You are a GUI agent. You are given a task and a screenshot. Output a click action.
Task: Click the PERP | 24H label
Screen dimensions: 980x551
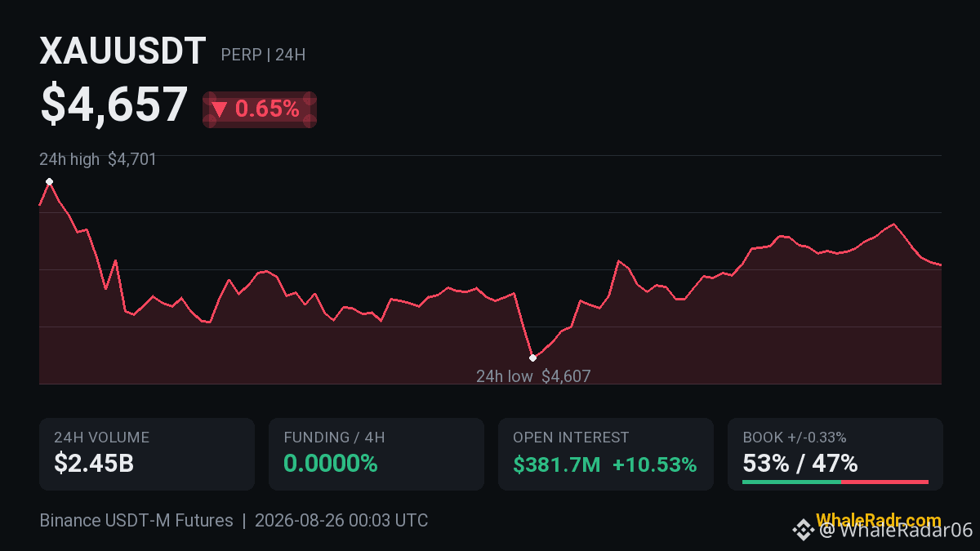(263, 55)
